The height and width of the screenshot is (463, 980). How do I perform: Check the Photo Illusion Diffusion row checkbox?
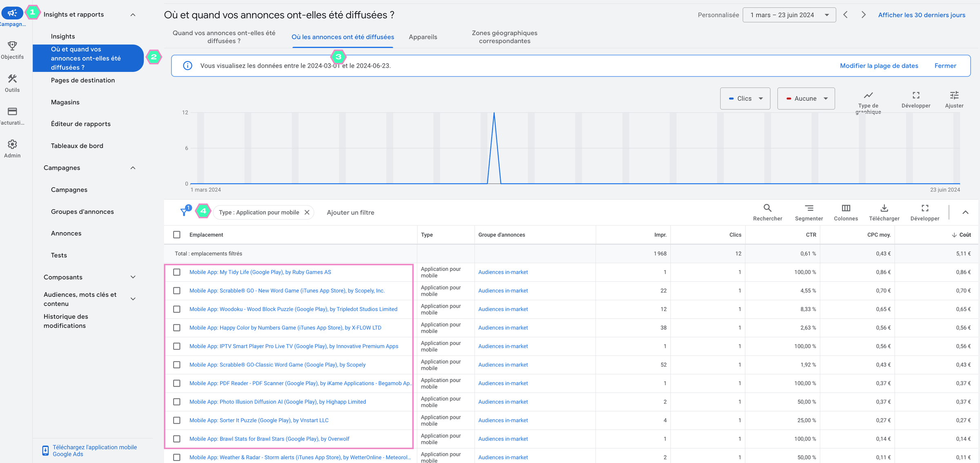[x=177, y=402]
